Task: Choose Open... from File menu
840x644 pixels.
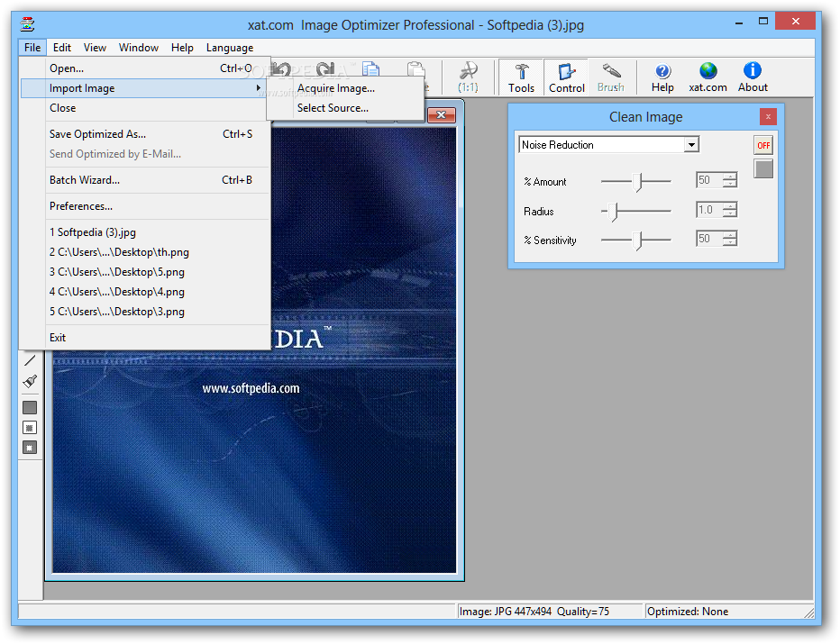Action: point(144,68)
